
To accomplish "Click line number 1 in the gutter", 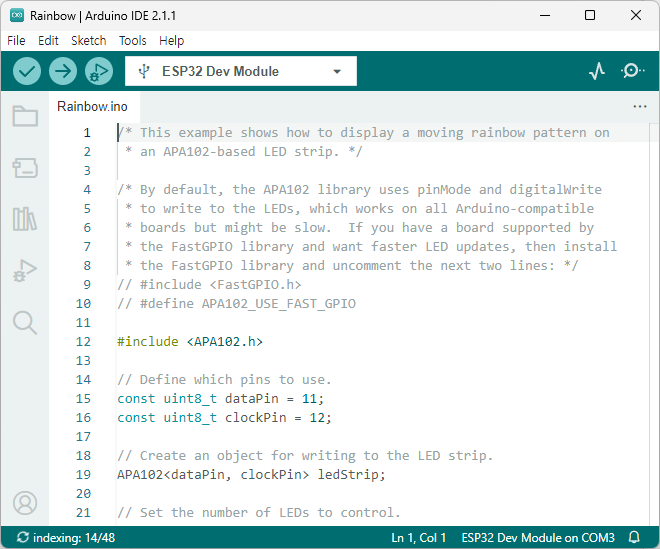I will 87,133.
